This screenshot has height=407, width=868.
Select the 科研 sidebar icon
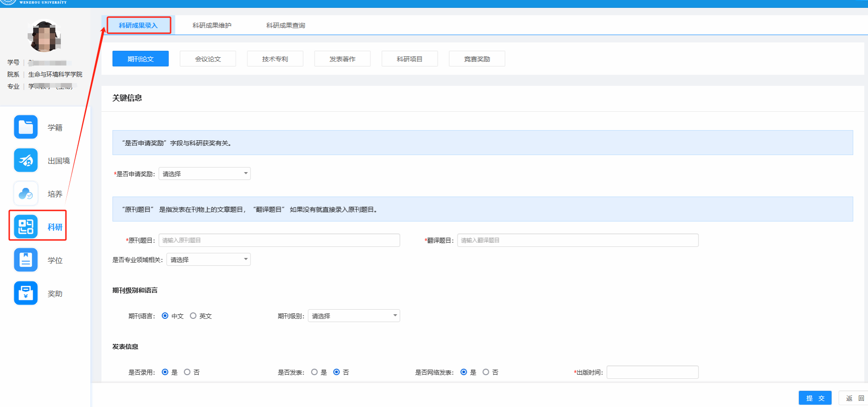click(x=26, y=227)
